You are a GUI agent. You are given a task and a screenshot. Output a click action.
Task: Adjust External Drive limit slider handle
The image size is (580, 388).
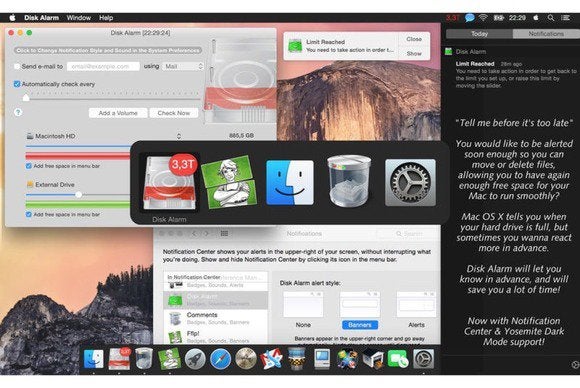pyautogui.click(x=78, y=195)
